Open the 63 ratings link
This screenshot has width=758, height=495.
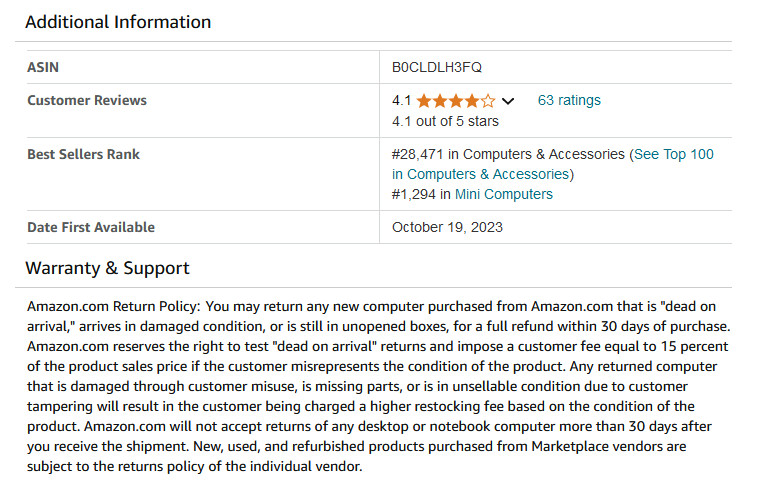point(569,100)
